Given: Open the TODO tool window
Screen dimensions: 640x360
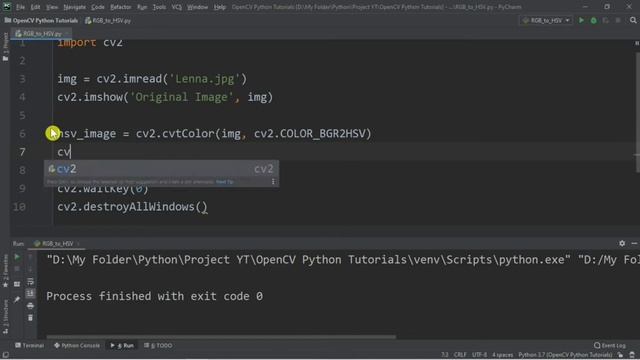Looking at the screenshot, I should pyautogui.click(x=158, y=345).
